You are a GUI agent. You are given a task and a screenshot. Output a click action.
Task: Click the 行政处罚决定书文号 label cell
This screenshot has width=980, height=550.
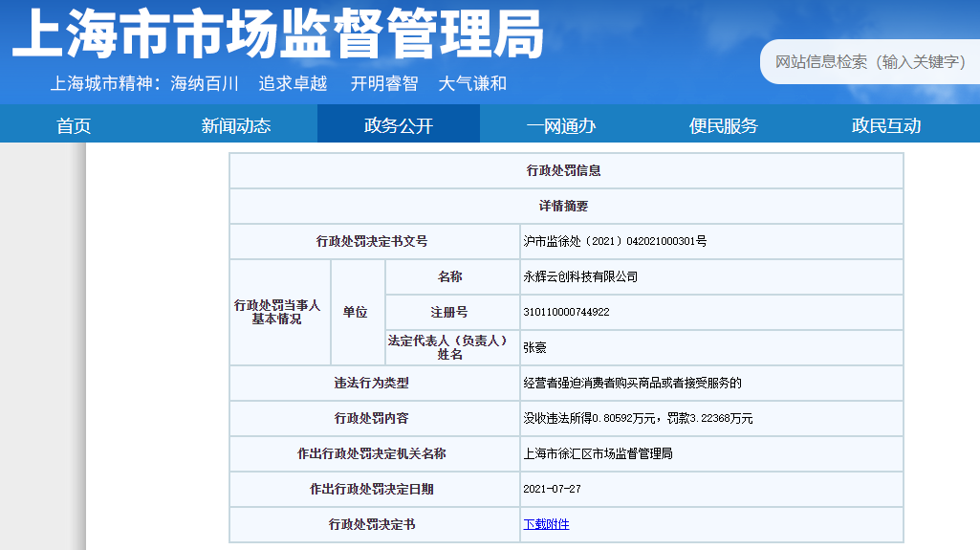(x=375, y=241)
